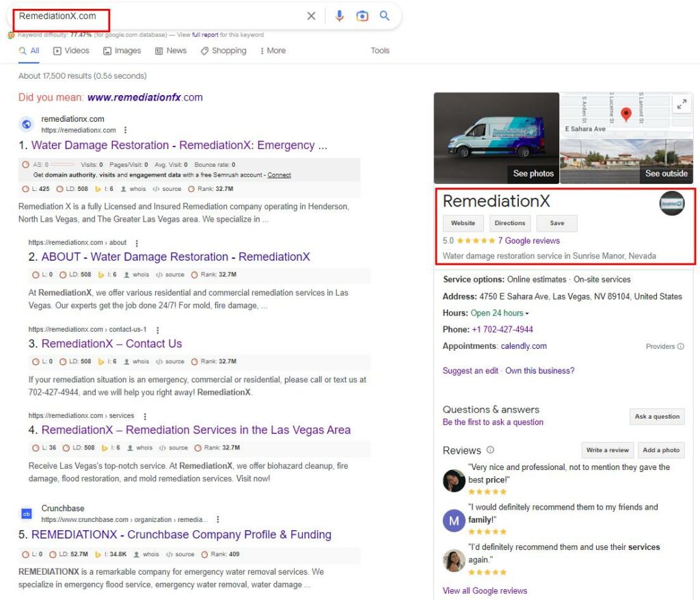Open View all Google reviews link
This screenshot has height=600, width=700.
point(485,590)
